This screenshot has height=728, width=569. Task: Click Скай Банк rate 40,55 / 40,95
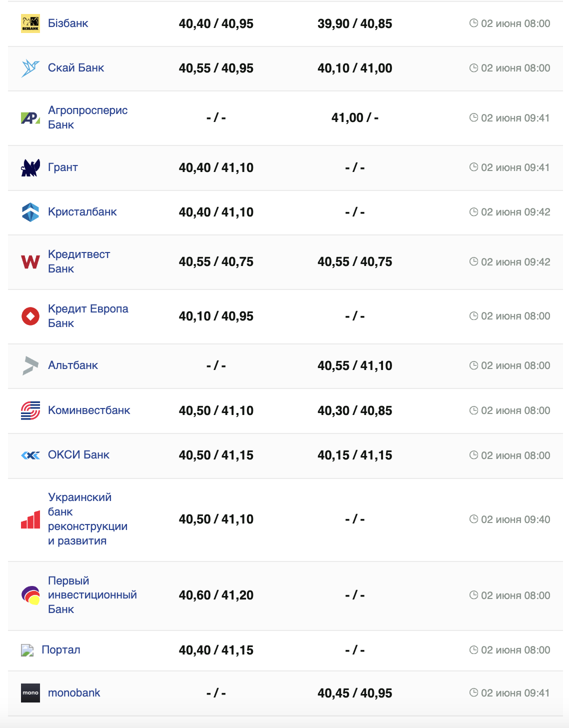pyautogui.click(x=216, y=68)
